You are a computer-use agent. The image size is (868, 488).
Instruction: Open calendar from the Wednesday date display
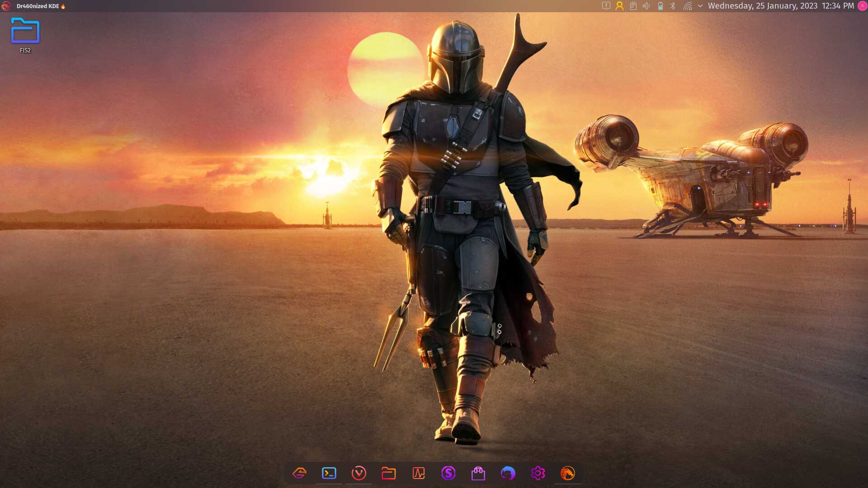[x=763, y=6]
